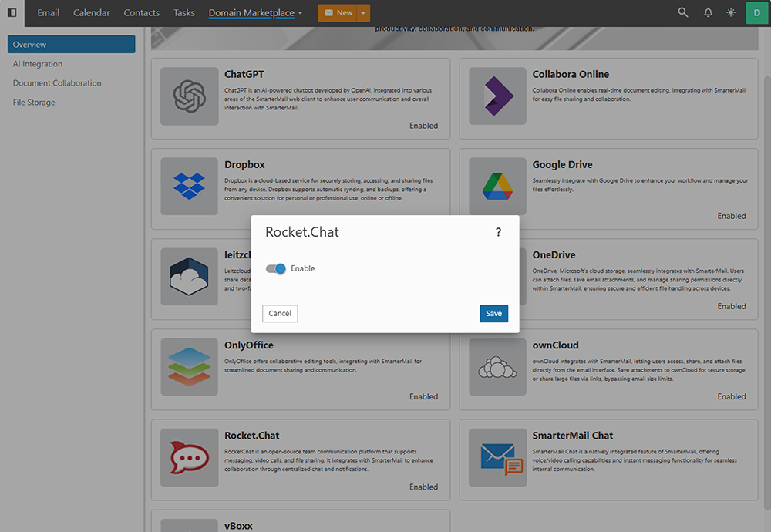Click the Enabled status on OneDrive card
This screenshot has height=532, width=771.
(731, 306)
